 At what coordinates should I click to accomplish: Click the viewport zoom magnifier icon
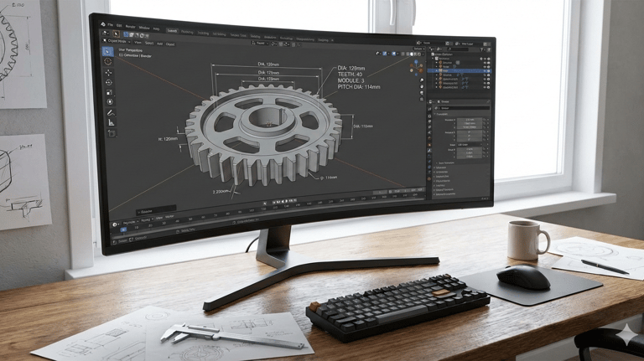coord(422,80)
